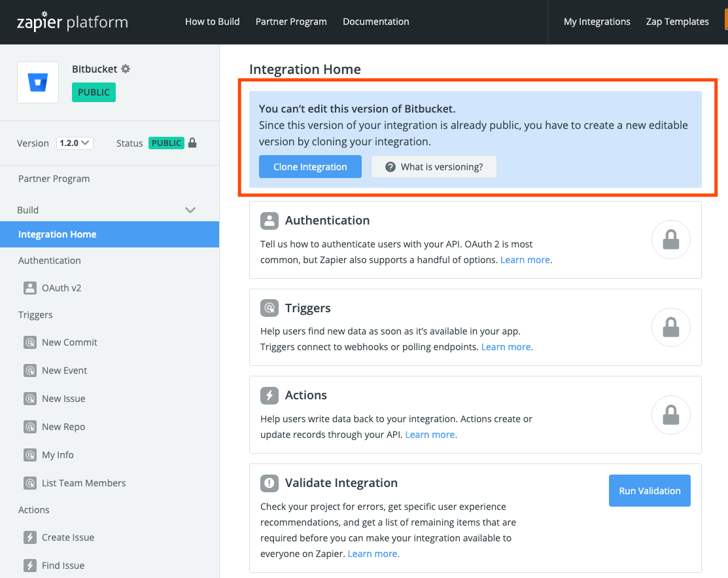Open My Info trigger label
Viewport: 728px width, 578px height.
coord(58,455)
